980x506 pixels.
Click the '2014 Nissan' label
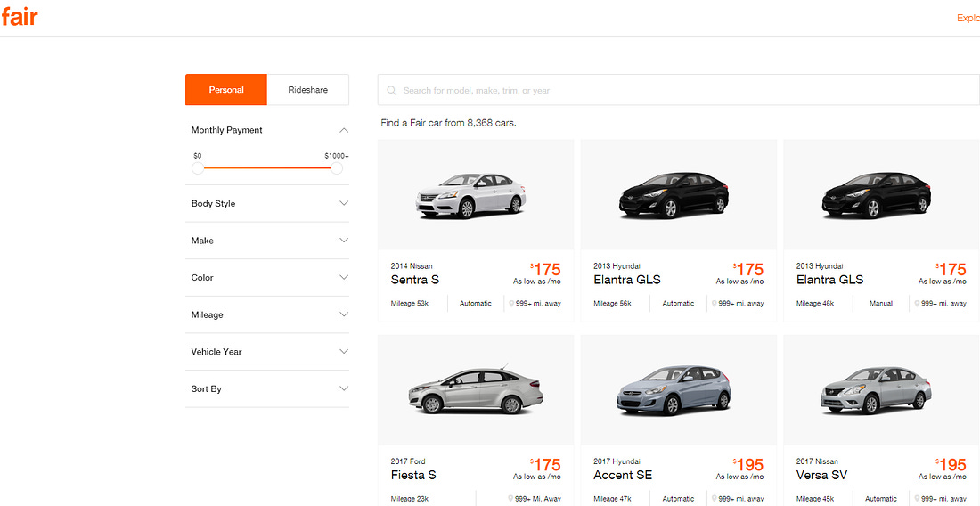tap(412, 266)
